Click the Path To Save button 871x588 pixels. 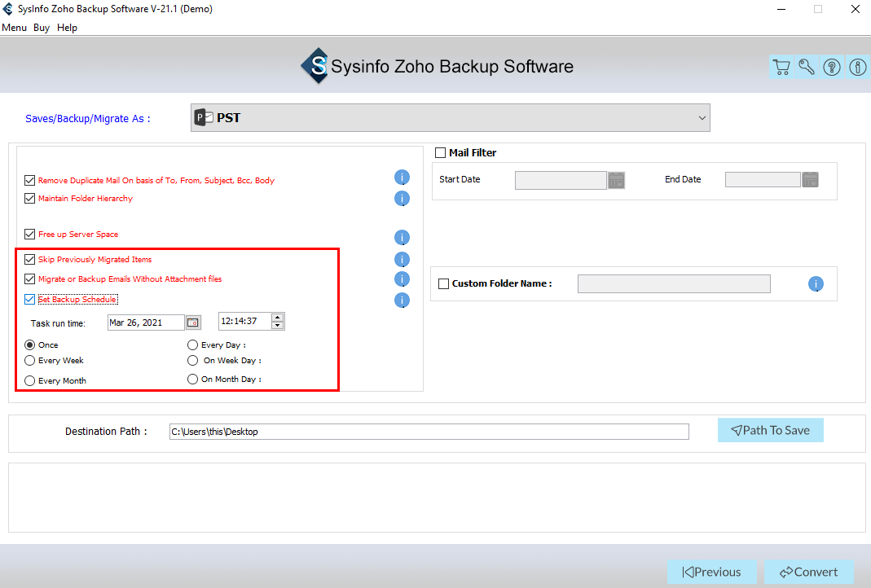[x=771, y=430]
